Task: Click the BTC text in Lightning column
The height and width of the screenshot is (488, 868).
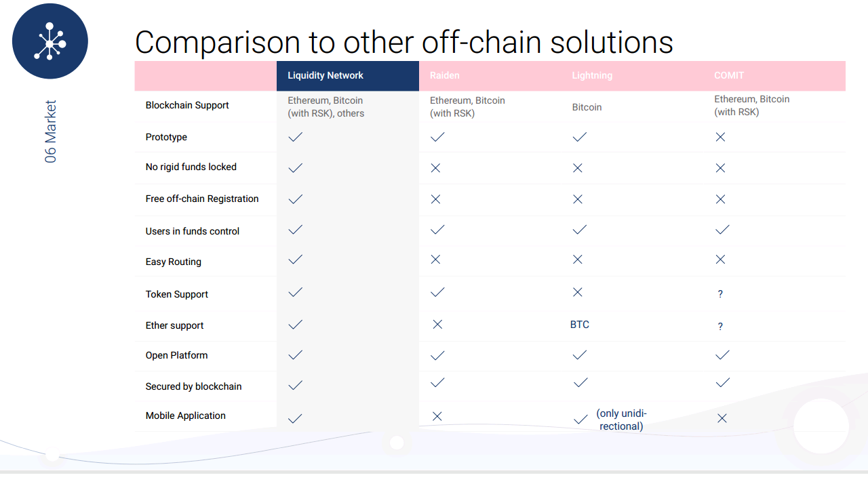Action: [x=580, y=325]
